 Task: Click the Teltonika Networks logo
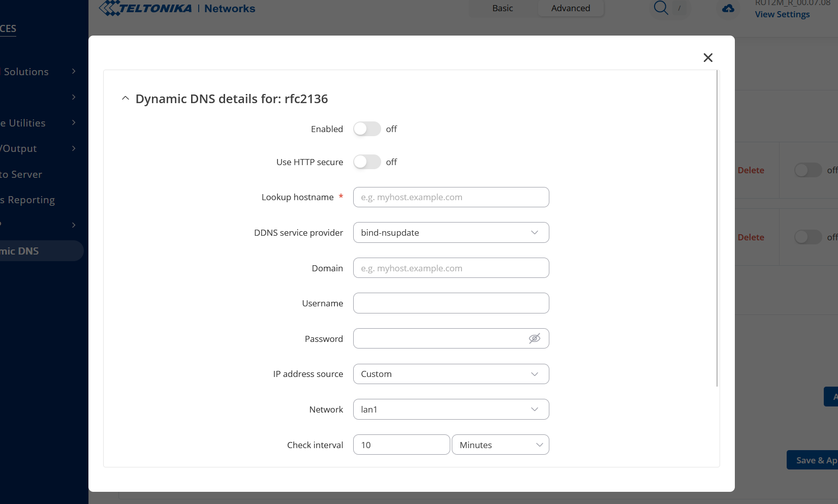[x=177, y=8]
